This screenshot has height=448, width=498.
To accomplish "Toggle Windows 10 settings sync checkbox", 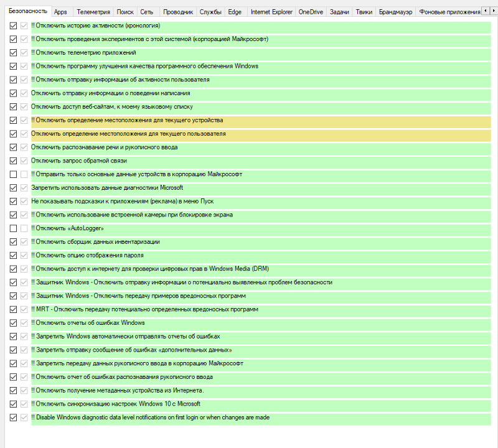I will click(13, 404).
